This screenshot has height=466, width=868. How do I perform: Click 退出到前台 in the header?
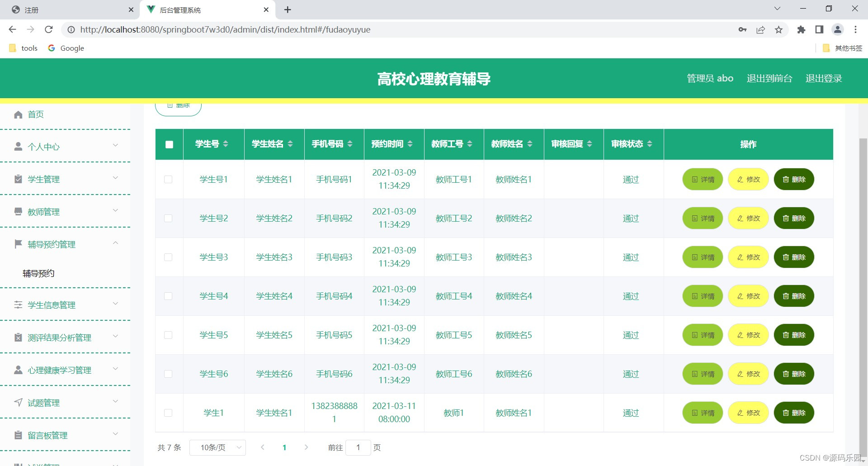[769, 78]
